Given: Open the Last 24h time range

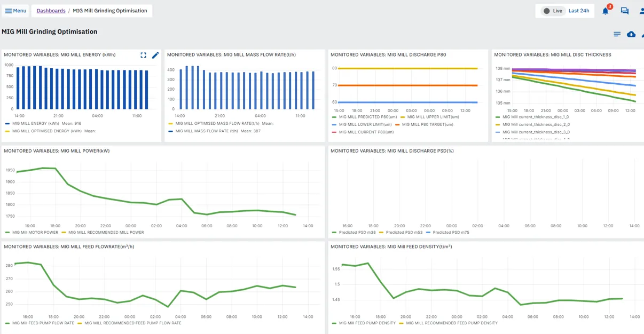Looking at the screenshot, I should (x=579, y=11).
